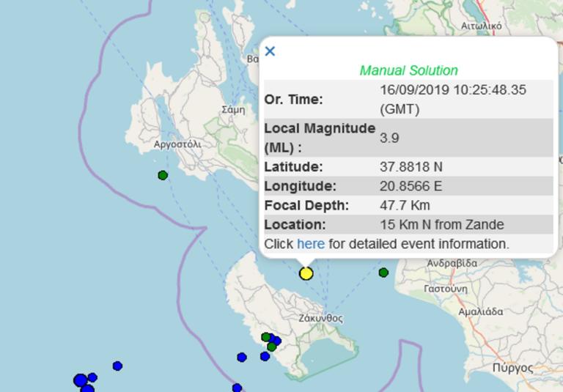Click the lower green marker on Zakynthos island
This screenshot has width=563, height=392.
point(271,347)
